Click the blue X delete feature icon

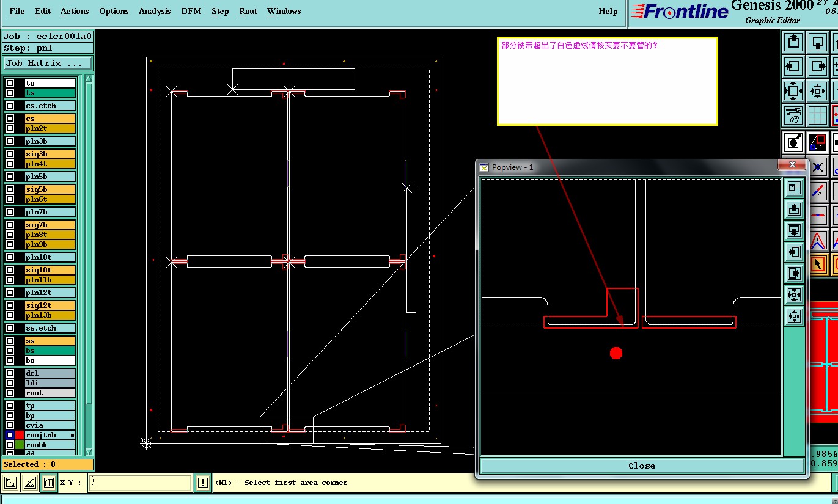(818, 167)
